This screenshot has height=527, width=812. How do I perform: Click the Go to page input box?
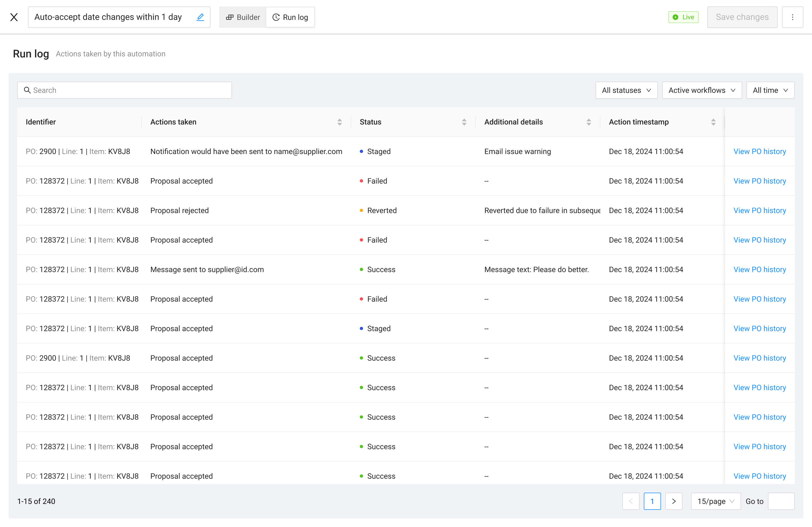[781, 501]
